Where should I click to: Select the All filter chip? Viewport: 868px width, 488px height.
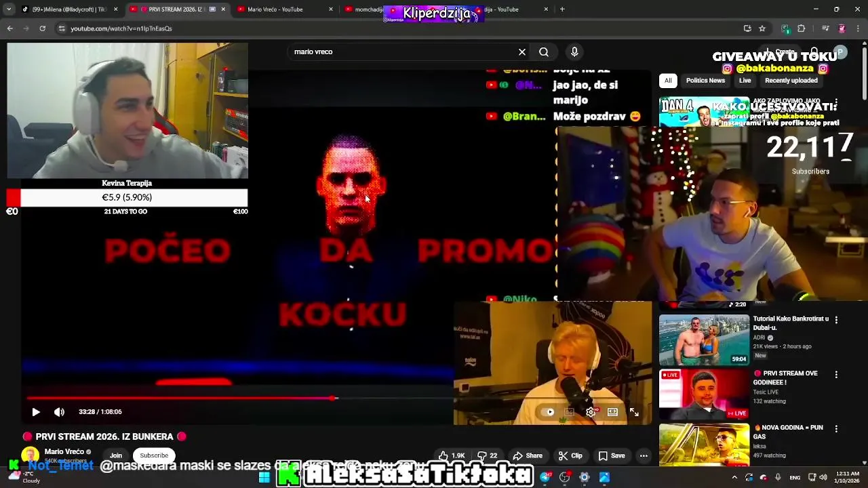click(668, 80)
